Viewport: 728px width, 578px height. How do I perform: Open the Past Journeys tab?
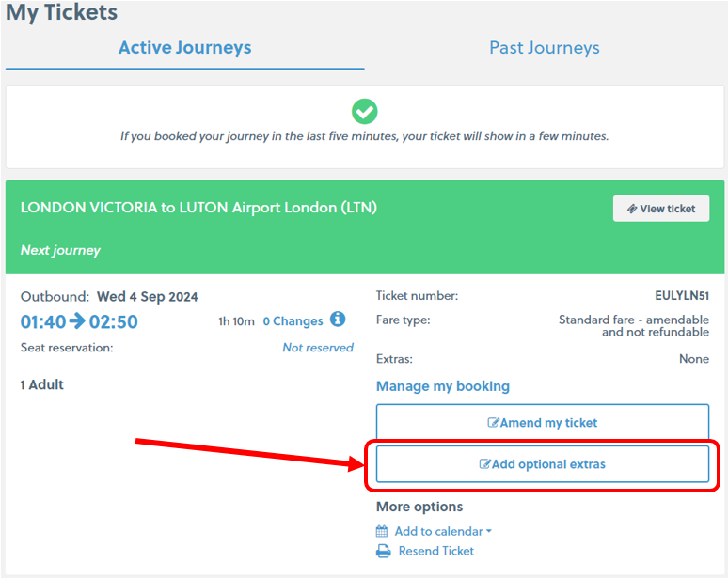pos(544,48)
